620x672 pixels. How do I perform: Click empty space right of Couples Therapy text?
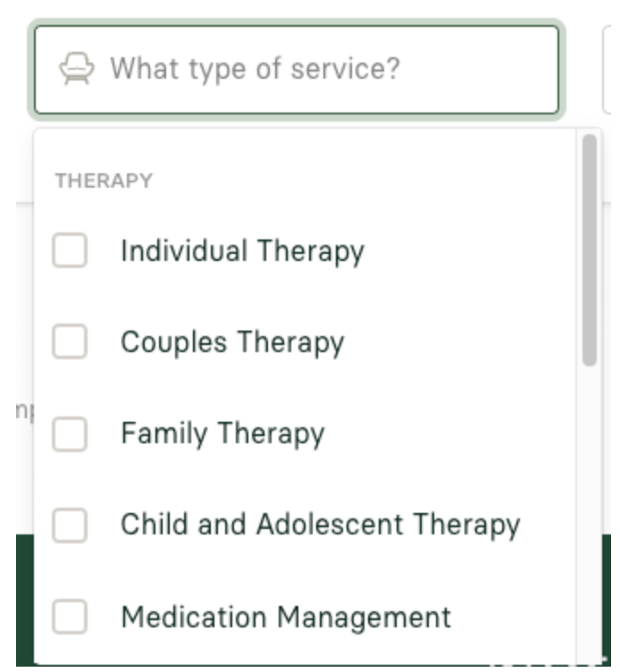point(458,343)
